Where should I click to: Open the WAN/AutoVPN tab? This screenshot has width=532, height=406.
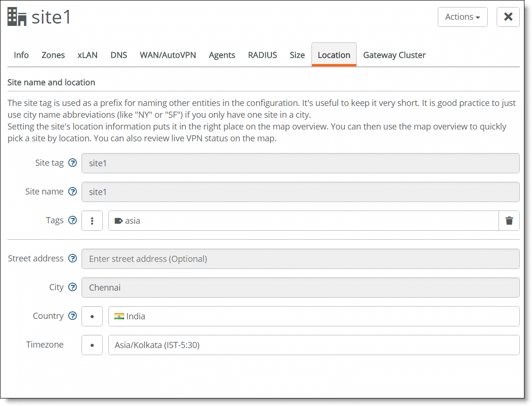click(168, 55)
